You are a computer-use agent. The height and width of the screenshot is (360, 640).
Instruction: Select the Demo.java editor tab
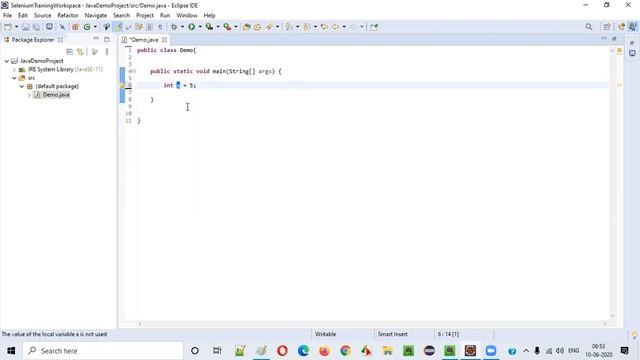(x=144, y=40)
